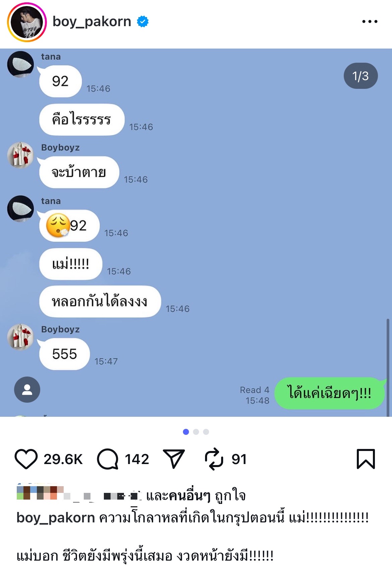Open the boy_pakorn username at top
Image resolution: width=392 pixels, height=570 pixels.
pos(92,21)
